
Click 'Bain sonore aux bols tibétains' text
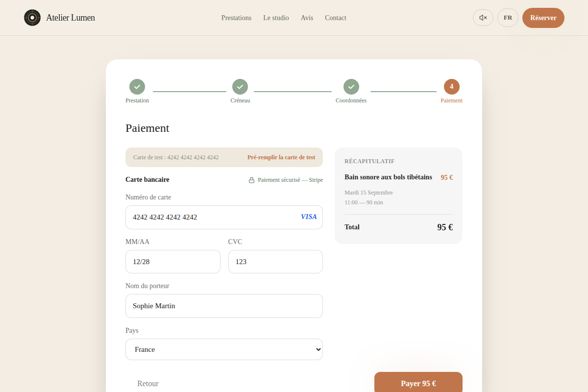(388, 177)
